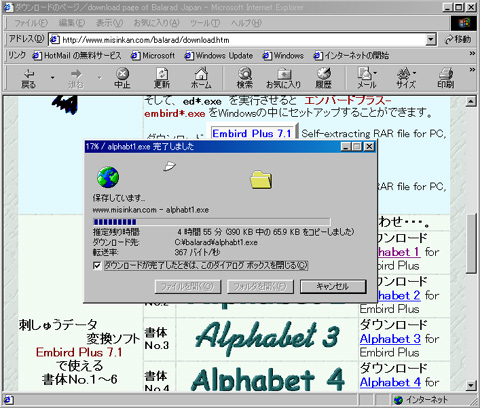Click the page vertical scrollbar down arrow

(471, 386)
